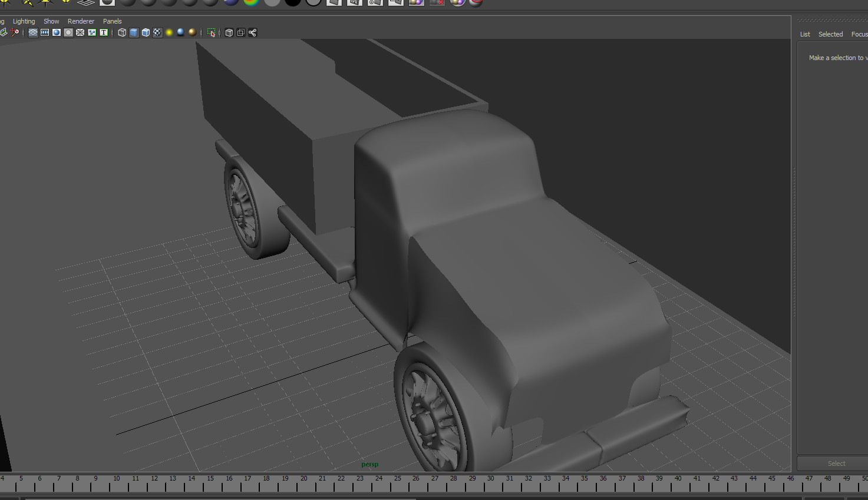Open the Selected menu in Attribute Editor

[x=831, y=34]
